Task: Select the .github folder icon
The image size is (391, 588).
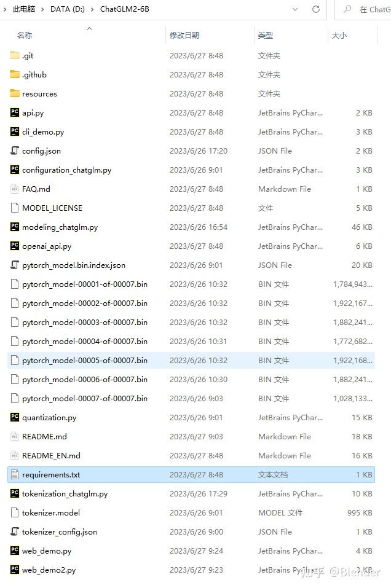Action: click(x=15, y=74)
